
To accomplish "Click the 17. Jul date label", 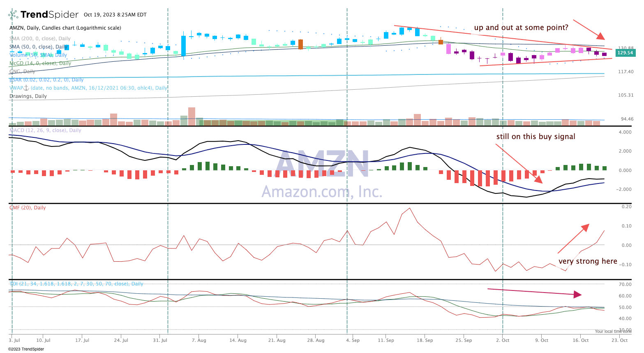I will coord(82,340).
